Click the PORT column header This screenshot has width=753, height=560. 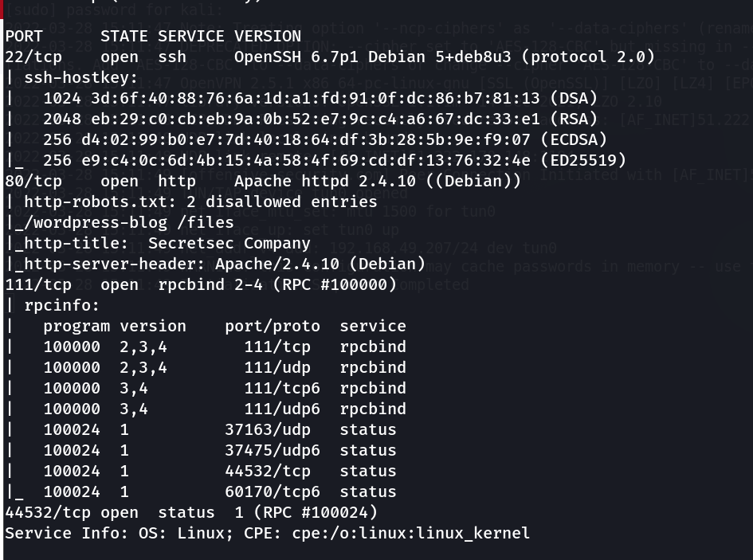tap(24, 37)
